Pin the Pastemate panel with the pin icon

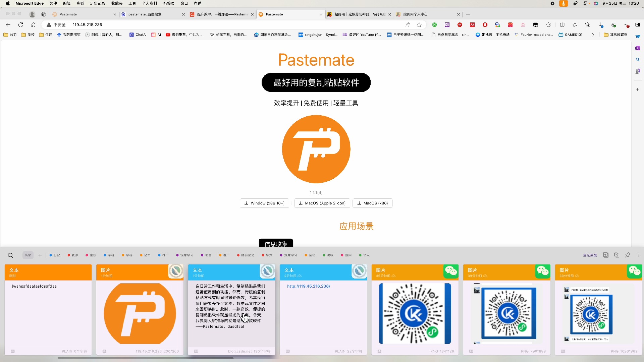[x=628, y=255]
